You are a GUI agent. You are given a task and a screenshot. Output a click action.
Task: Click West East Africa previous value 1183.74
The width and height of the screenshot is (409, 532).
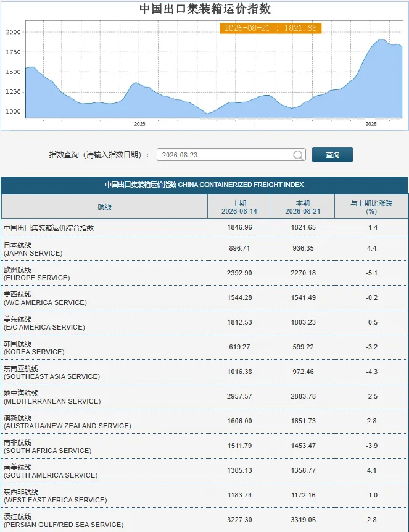click(x=239, y=496)
